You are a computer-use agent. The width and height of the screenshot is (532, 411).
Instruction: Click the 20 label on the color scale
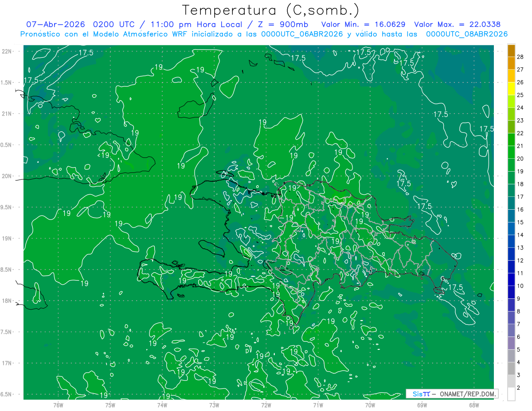pyautogui.click(x=520, y=159)
